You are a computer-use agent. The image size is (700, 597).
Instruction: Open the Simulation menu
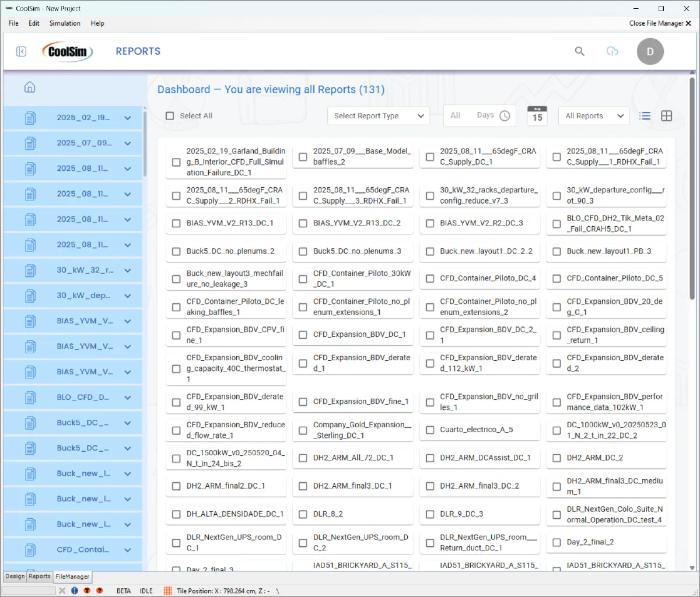[x=65, y=23]
